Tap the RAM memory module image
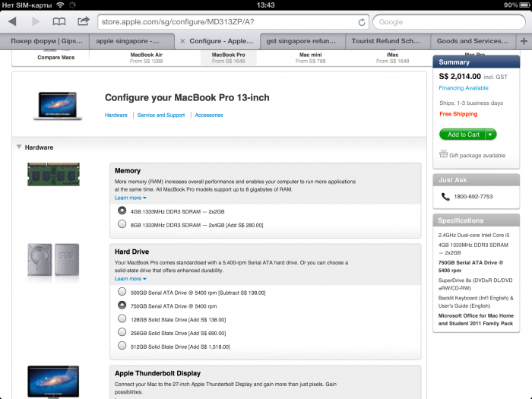Viewport: 532px width, 399px height. (54, 174)
